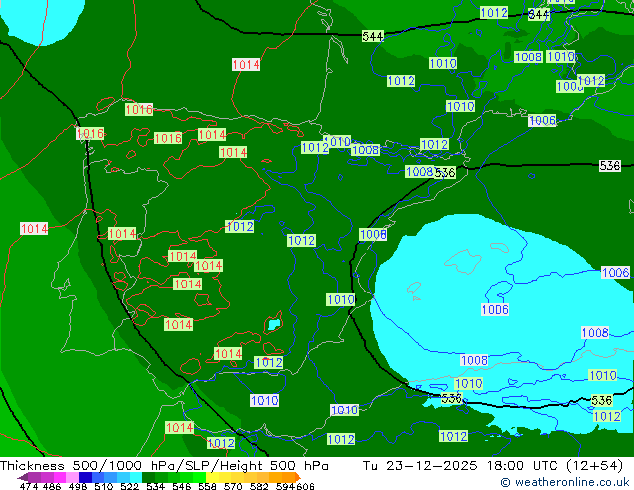The image size is (634, 490).
Task: Click the pure yellow swatch above 558
Action: pyautogui.click(x=212, y=477)
